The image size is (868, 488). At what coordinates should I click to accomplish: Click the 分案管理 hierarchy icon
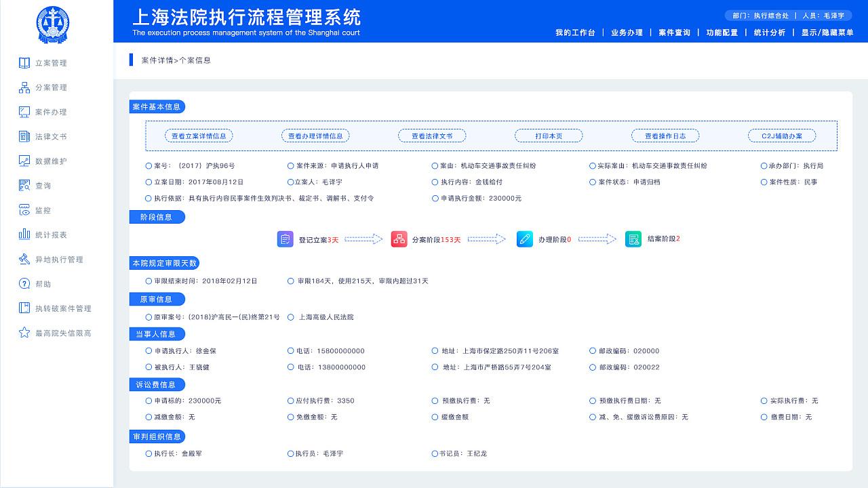point(24,87)
